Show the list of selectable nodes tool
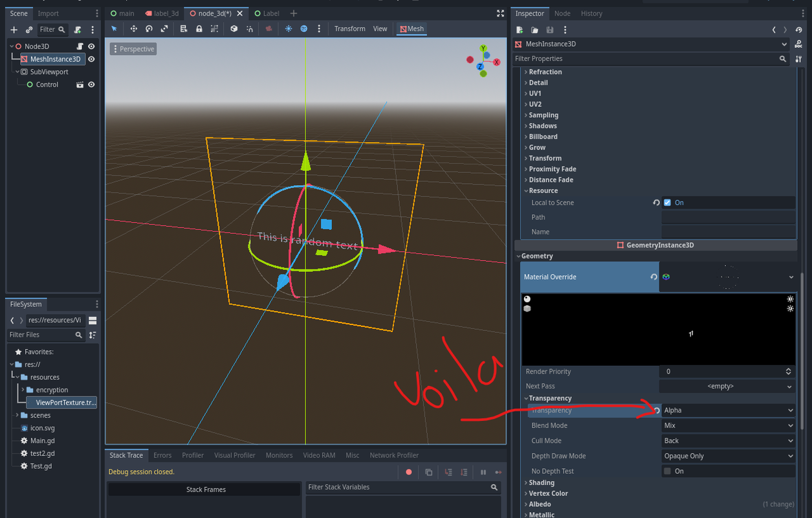This screenshot has height=518, width=812. click(x=184, y=28)
